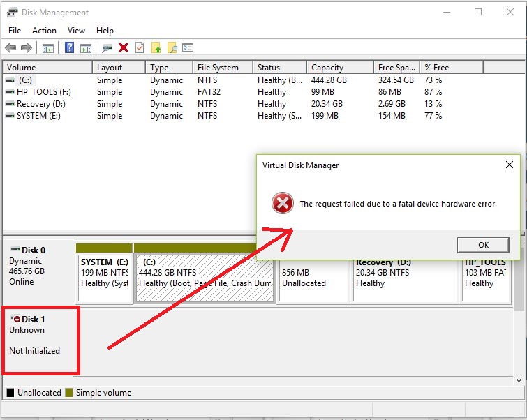Sort by the Type column header
Screen dimensions: 527x420
(170, 67)
